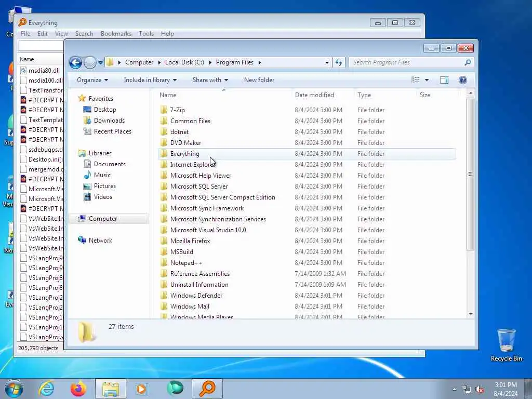Expand the address bar history dropdown
Viewport: 532px width, 399px height.
(327, 63)
